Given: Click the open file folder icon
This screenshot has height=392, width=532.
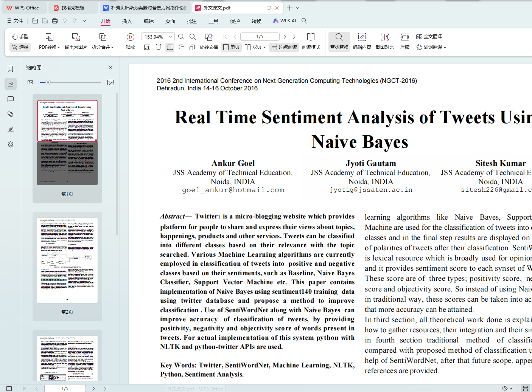Looking at the screenshot, I should coord(35,21).
